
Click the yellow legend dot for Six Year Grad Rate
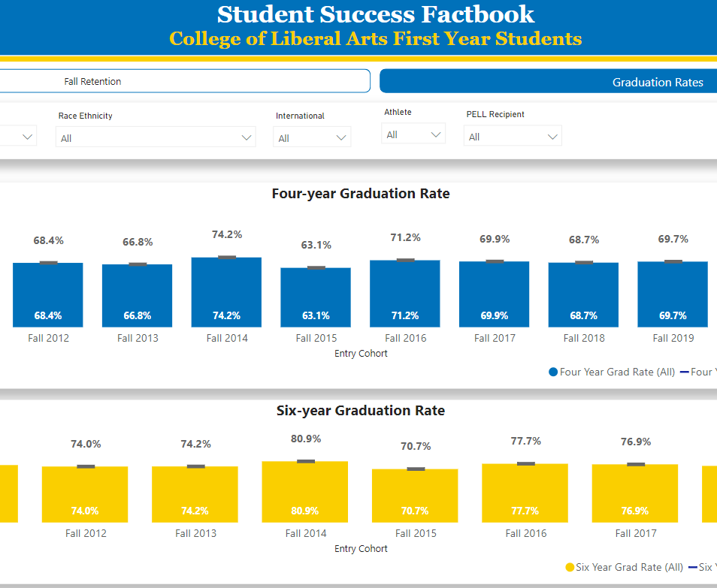[569, 567]
